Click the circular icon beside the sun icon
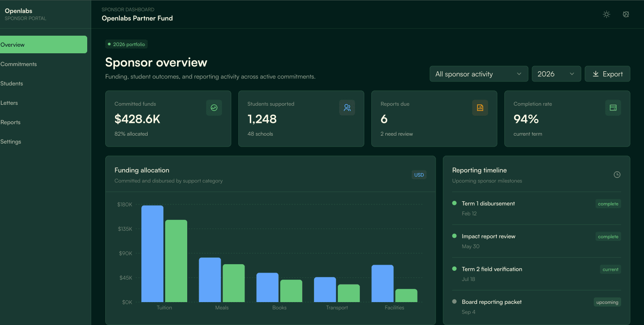The height and width of the screenshot is (325, 644). [626, 15]
